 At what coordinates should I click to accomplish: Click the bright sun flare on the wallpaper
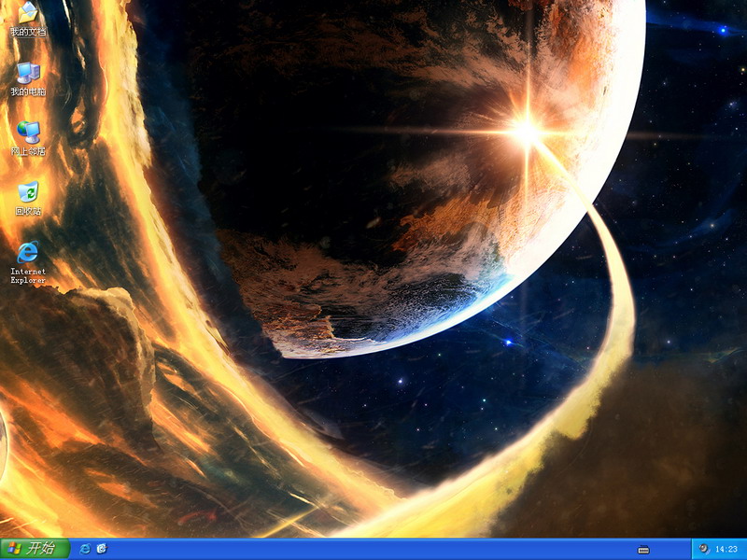(x=526, y=132)
